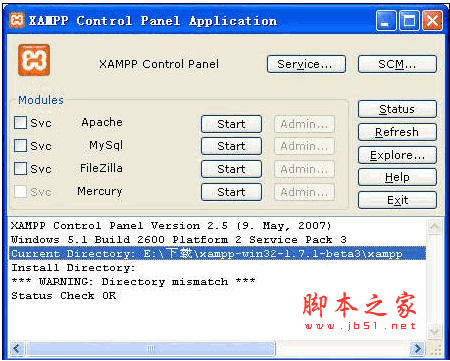Enable Svc checkbox for MySql
Screen dimensions: 450x361
click(20, 146)
